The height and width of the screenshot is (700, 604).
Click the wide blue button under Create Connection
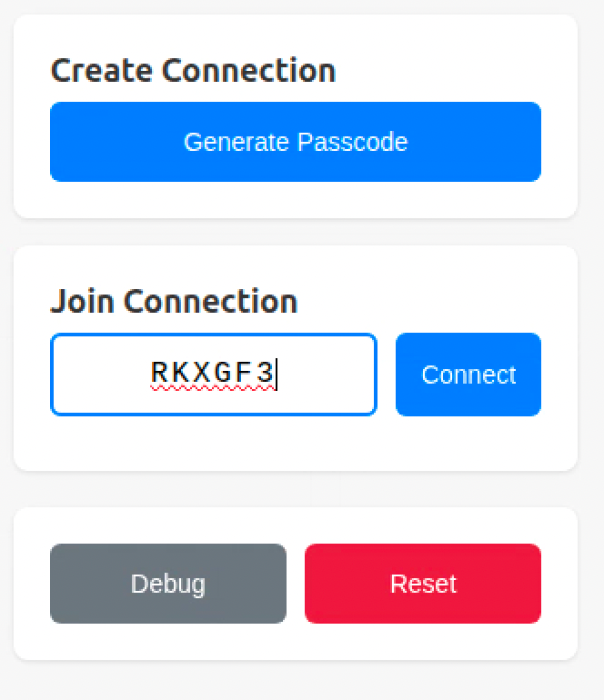click(x=296, y=142)
